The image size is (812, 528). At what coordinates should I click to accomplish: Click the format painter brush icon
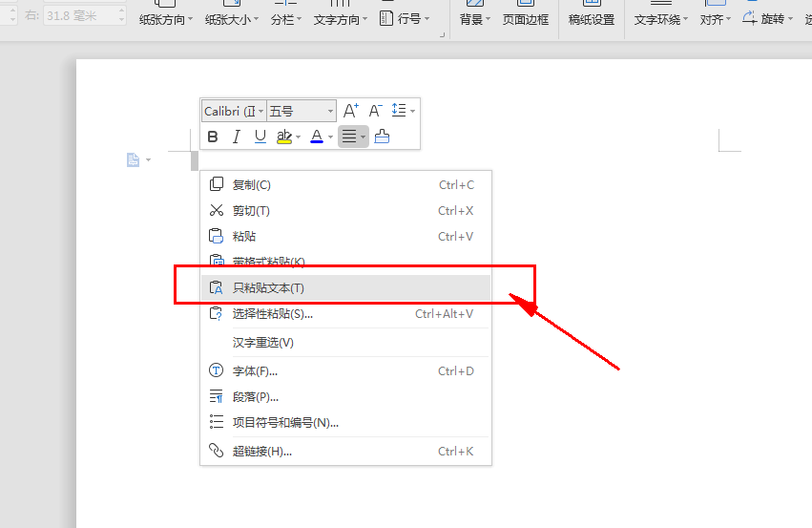(382, 137)
